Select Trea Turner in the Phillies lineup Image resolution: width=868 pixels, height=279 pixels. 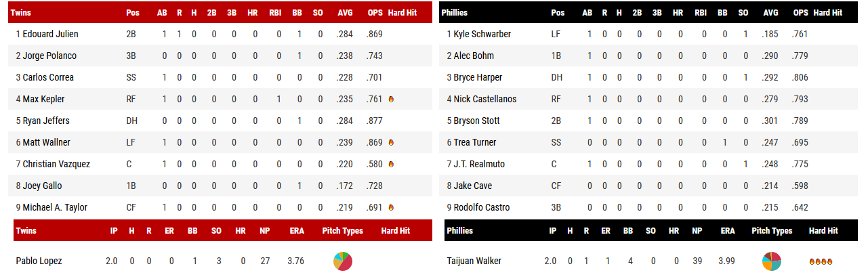[475, 142]
